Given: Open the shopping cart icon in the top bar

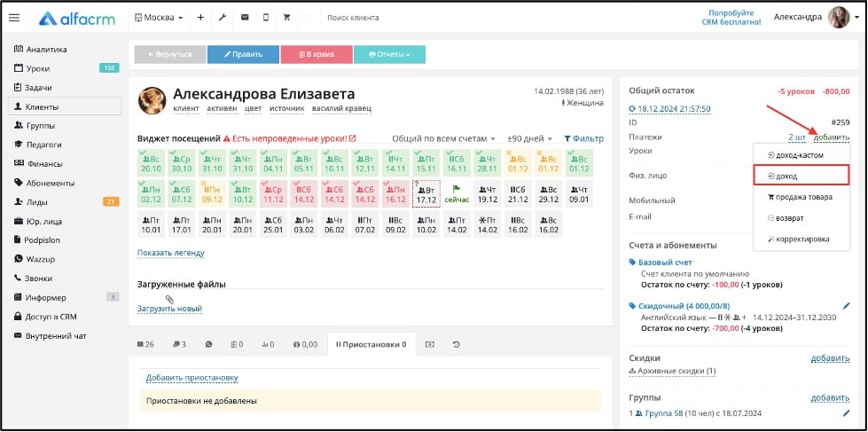Looking at the screenshot, I should (x=286, y=18).
